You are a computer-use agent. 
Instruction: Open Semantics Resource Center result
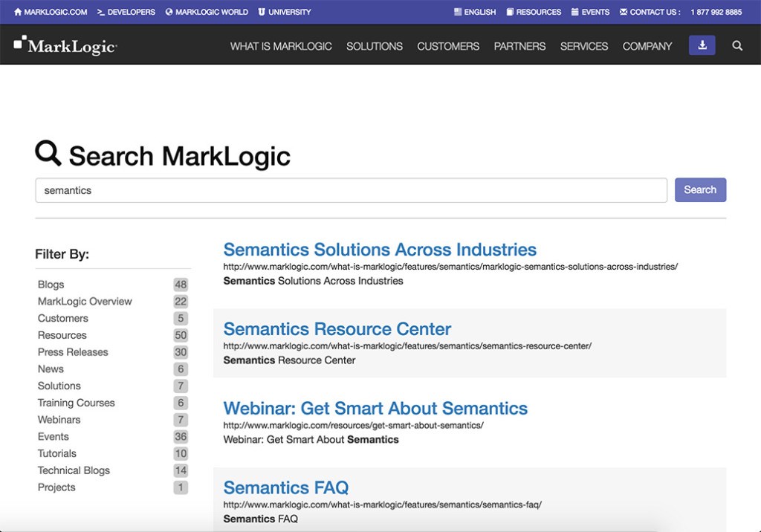[337, 329]
